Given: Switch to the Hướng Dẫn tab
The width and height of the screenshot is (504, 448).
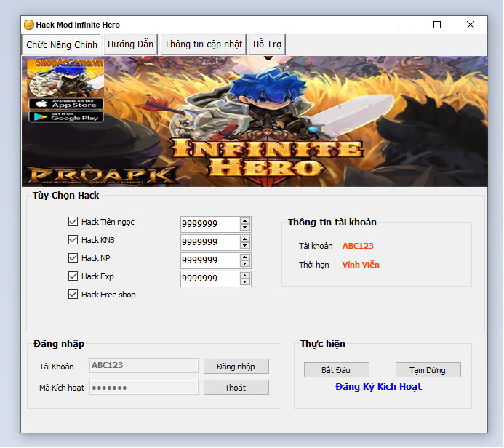Looking at the screenshot, I should tap(130, 44).
